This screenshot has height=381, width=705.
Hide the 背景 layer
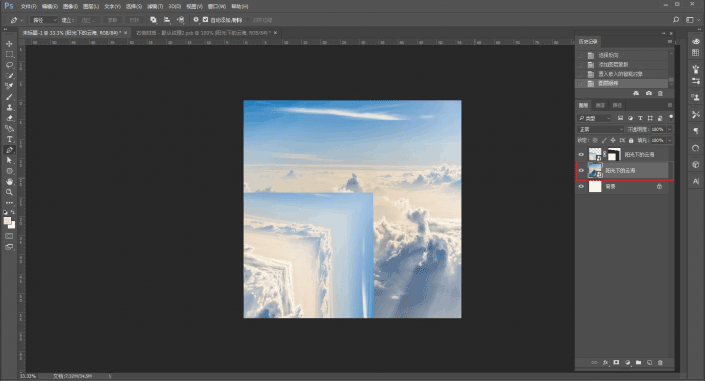pyautogui.click(x=581, y=186)
